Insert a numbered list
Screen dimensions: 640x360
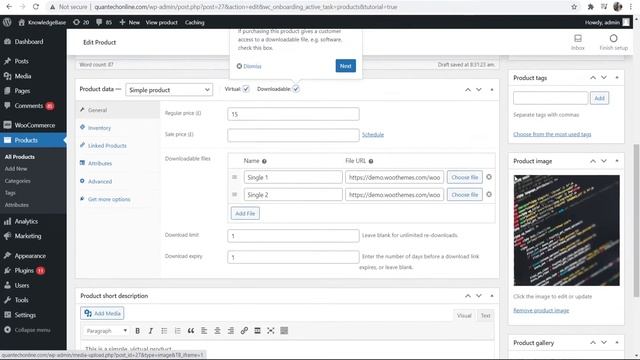[x=177, y=331]
